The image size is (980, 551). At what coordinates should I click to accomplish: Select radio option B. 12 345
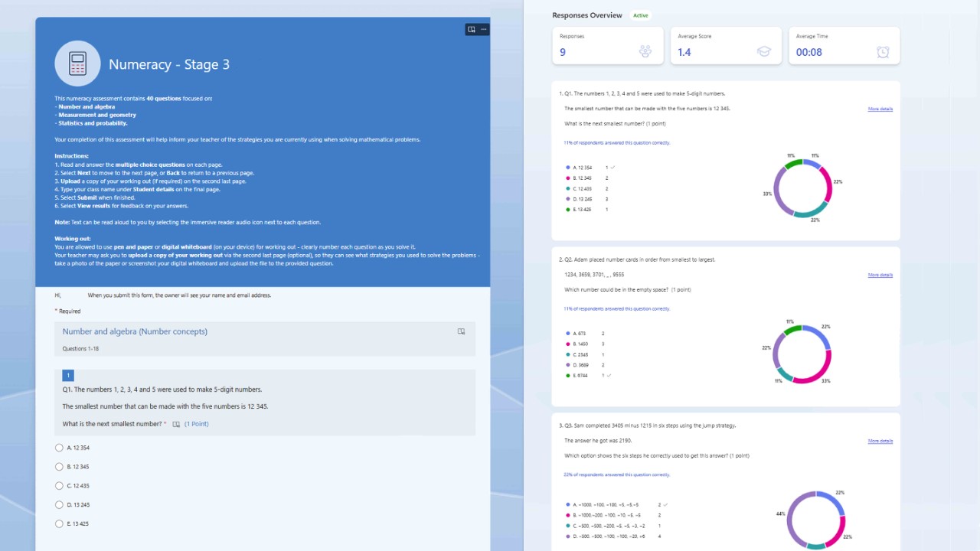click(59, 467)
